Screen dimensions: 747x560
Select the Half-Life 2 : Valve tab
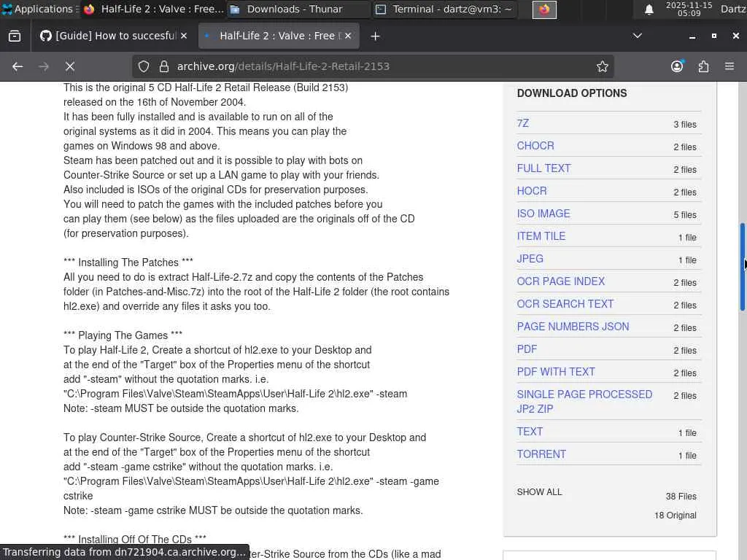point(279,36)
